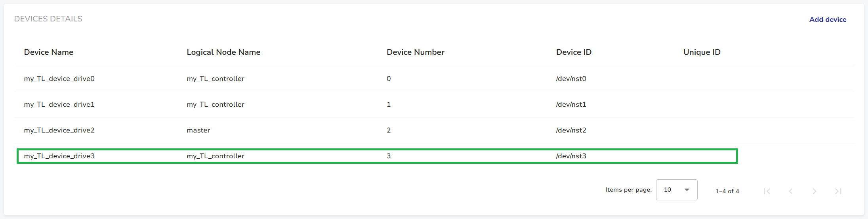
Task: Click the Device ID column header
Action: point(574,52)
